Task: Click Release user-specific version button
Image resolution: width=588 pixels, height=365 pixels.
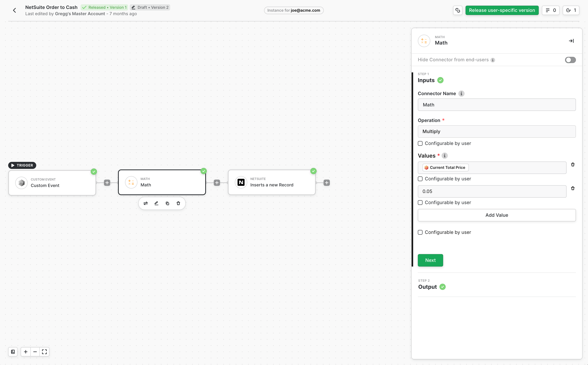Action: point(502,10)
